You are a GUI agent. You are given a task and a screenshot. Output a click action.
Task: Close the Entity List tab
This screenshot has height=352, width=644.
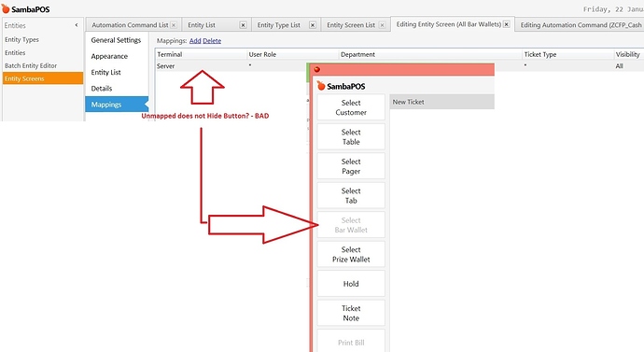coord(244,25)
